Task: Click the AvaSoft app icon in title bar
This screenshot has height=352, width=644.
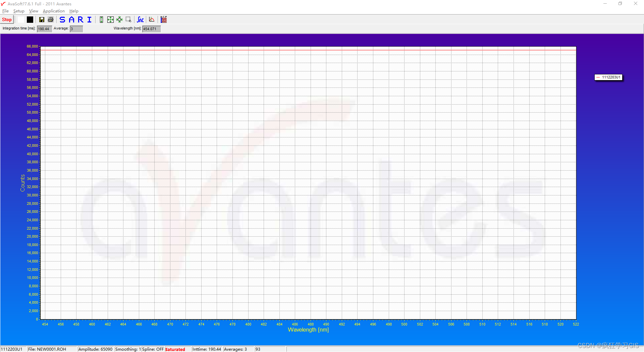Action: (x=3, y=4)
